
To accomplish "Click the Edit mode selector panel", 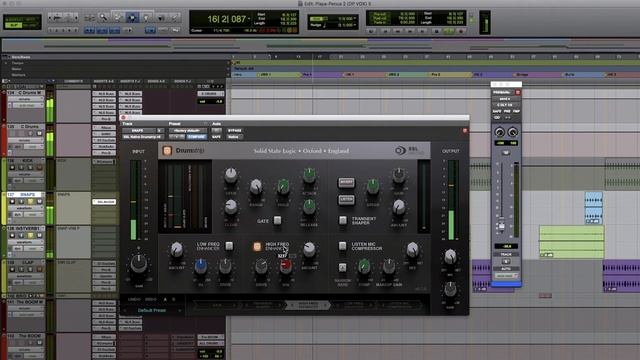I will 22,22.
